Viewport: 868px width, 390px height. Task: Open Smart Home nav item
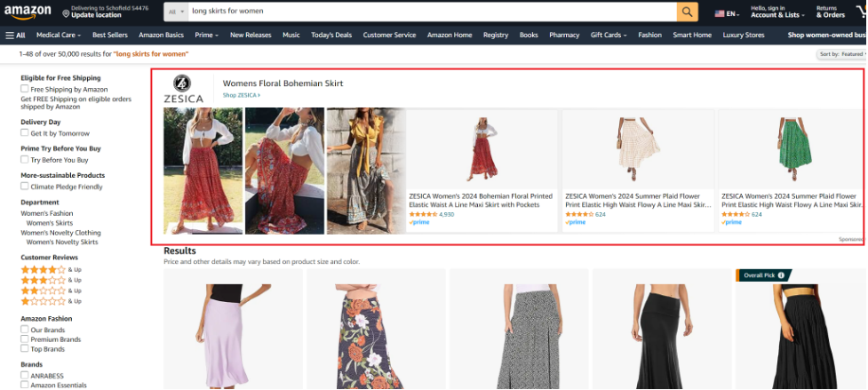point(692,35)
